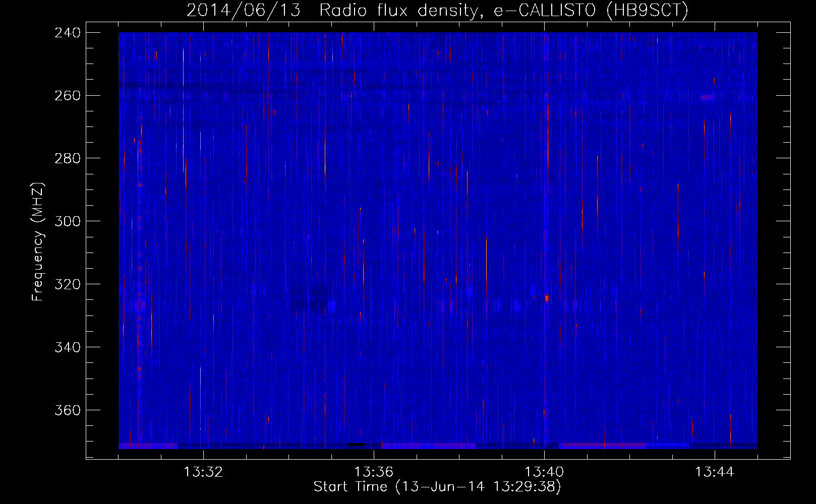Click the 13:44 time tick label
Image resolution: width=816 pixels, height=504 pixels.
pos(715,472)
